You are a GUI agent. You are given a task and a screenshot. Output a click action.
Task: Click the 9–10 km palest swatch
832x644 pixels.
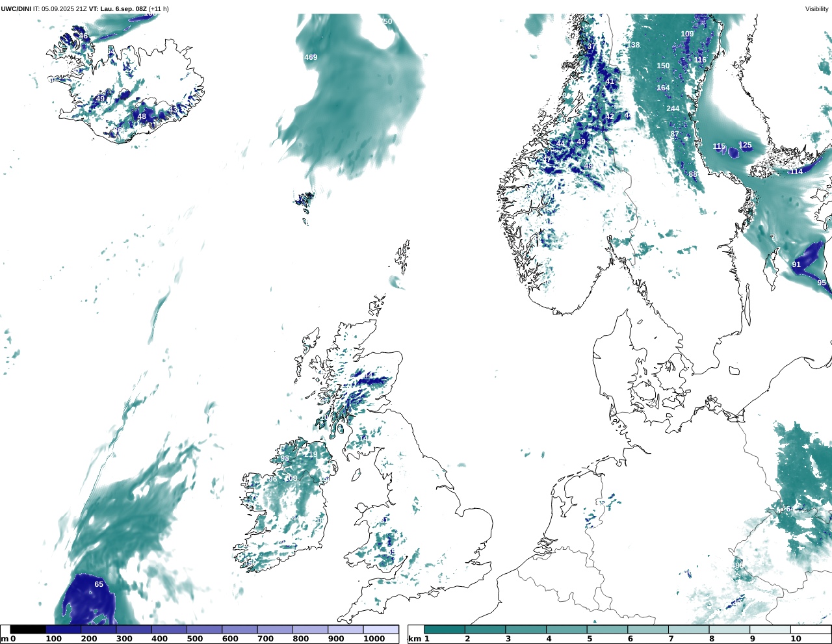770,629
